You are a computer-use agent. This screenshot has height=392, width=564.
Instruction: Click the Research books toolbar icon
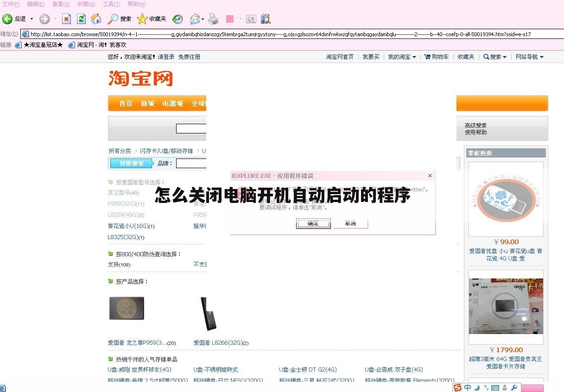click(x=266, y=19)
